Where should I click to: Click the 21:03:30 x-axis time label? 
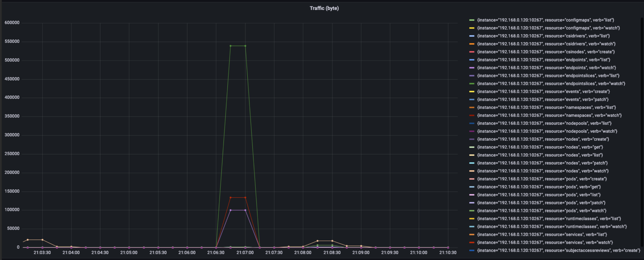(42, 253)
